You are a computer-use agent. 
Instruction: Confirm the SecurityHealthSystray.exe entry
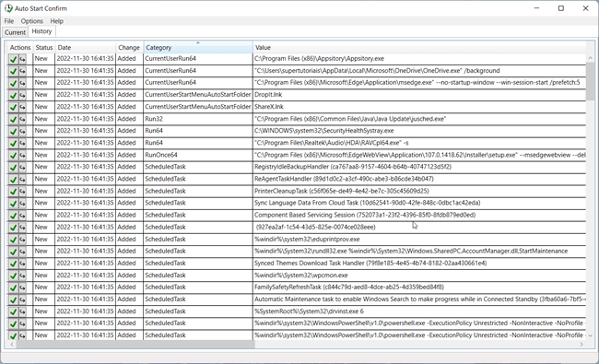coord(14,132)
